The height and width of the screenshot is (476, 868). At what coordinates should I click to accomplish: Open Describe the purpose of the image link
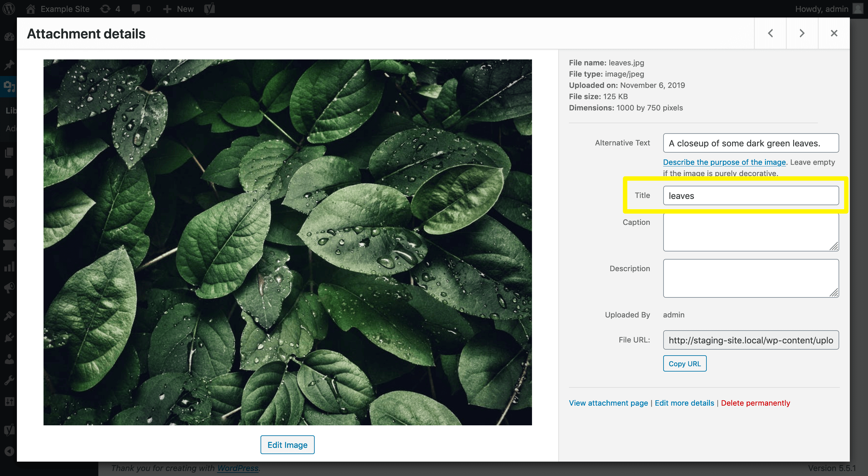(724, 162)
